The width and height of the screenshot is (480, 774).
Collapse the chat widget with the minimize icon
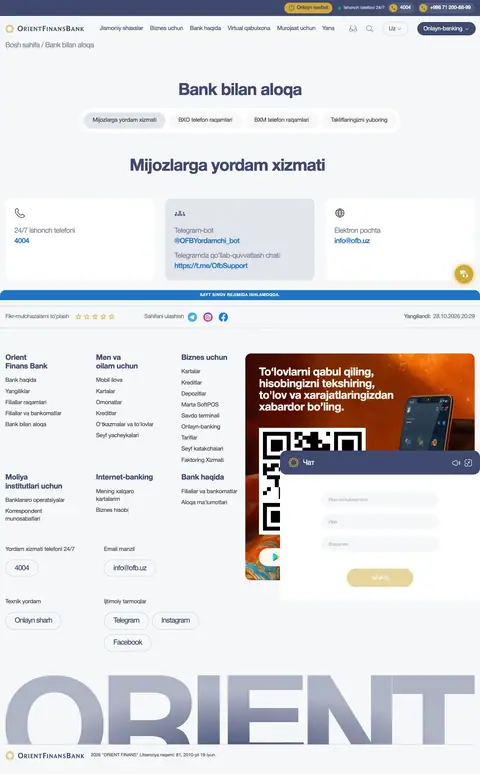pos(468,463)
